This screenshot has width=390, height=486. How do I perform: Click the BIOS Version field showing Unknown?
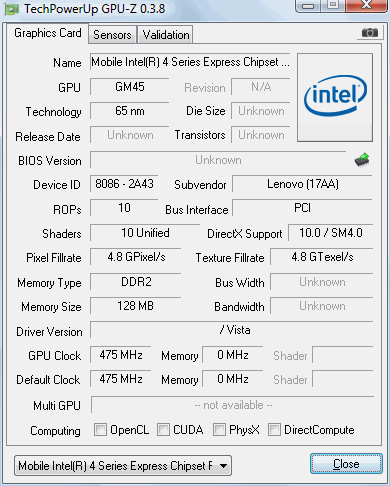218,160
